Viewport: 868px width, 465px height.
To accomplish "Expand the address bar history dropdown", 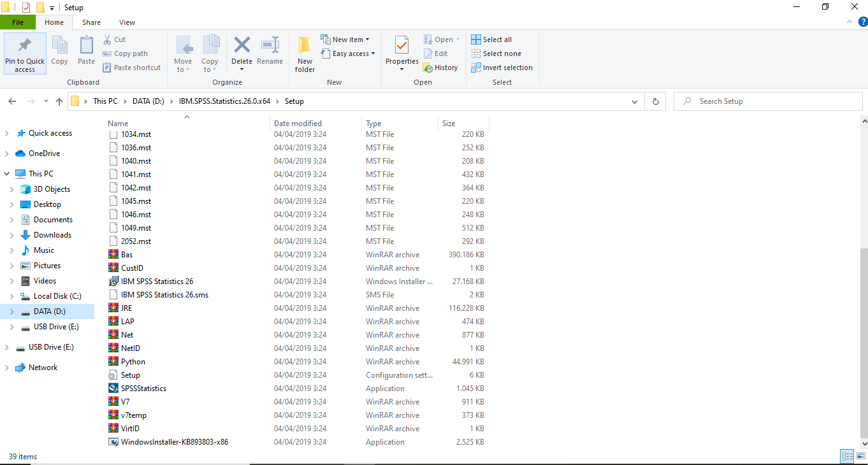I will click(634, 101).
